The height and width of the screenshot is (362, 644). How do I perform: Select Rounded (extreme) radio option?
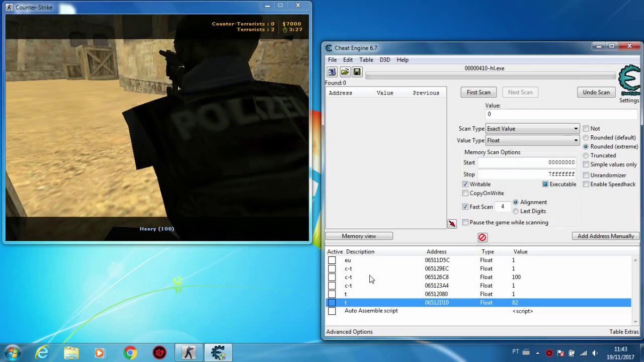586,147
